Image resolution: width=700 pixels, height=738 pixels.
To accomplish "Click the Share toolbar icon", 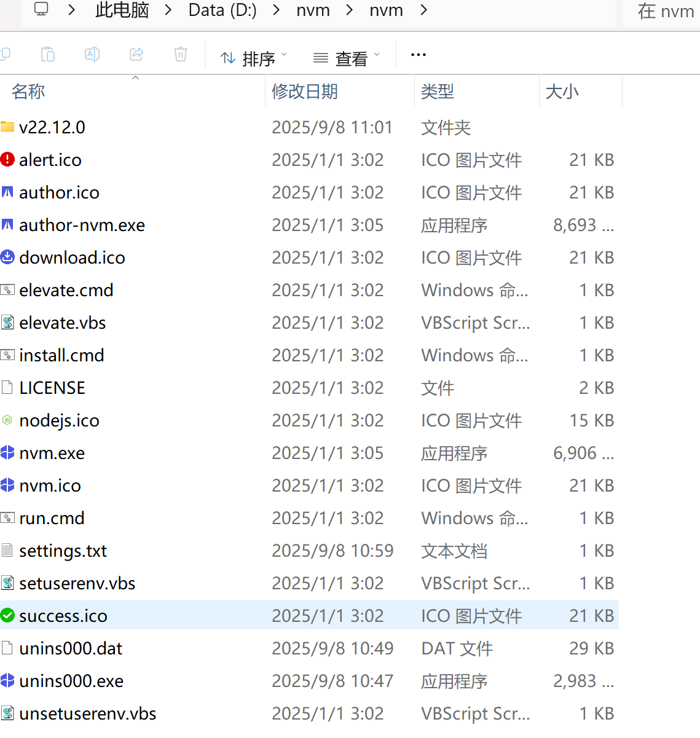I will [x=136, y=55].
